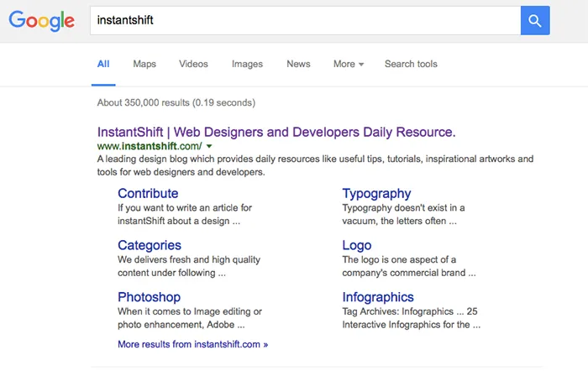Click the search box containing instantshift

302,20
